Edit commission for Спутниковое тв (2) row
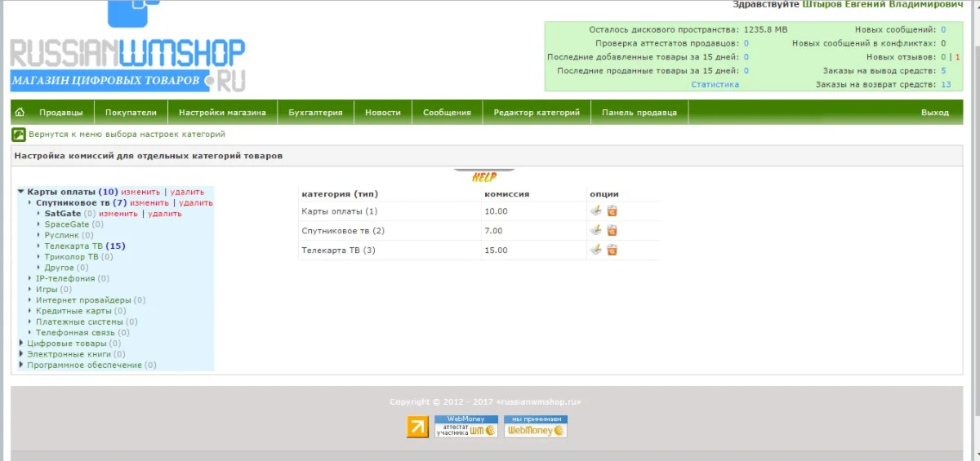 point(596,230)
